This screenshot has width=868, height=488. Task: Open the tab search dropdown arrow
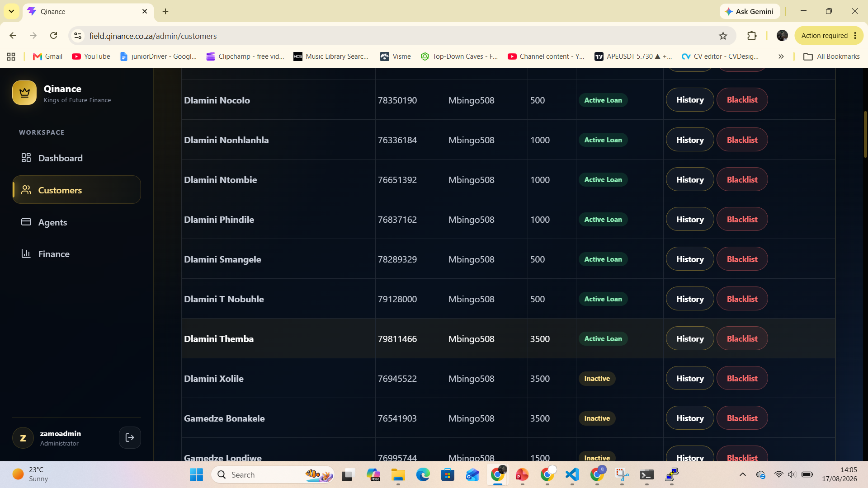(x=11, y=11)
